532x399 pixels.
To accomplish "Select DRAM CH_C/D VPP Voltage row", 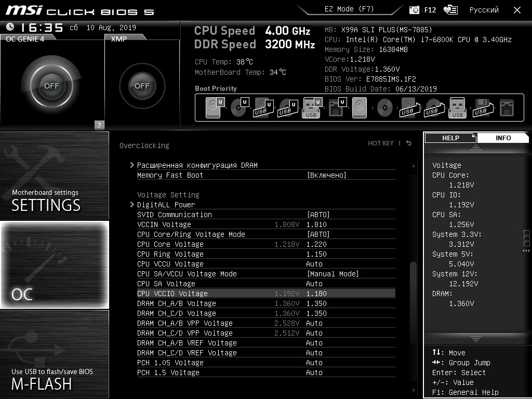I will click(266, 333).
